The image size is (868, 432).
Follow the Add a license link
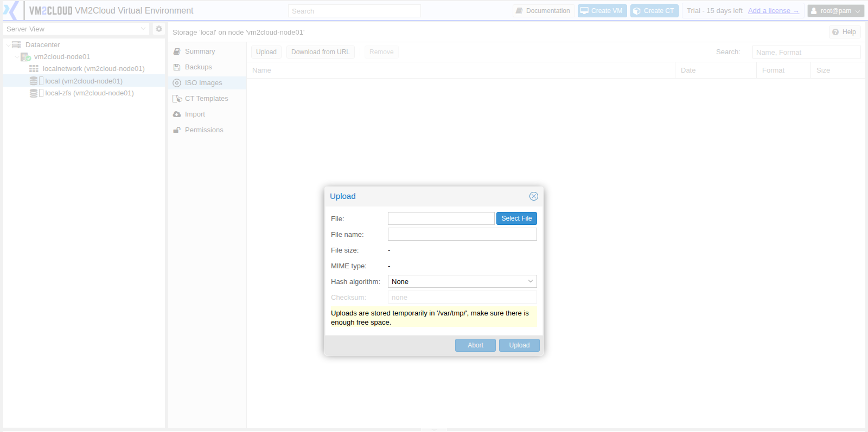pos(773,11)
